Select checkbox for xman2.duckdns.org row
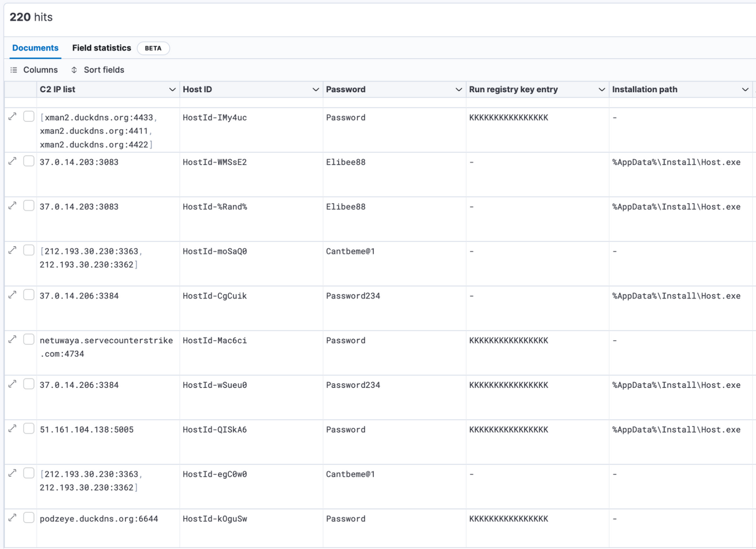The height and width of the screenshot is (549, 756). (x=29, y=117)
